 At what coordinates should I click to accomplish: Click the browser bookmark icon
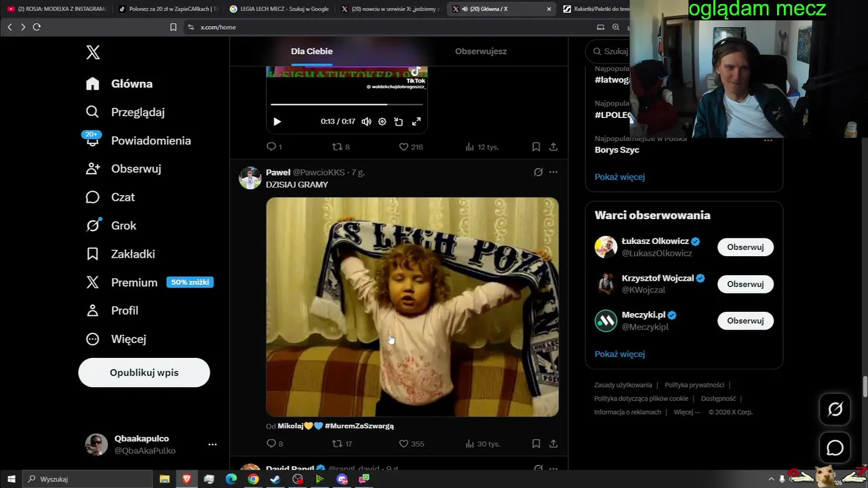point(173,27)
